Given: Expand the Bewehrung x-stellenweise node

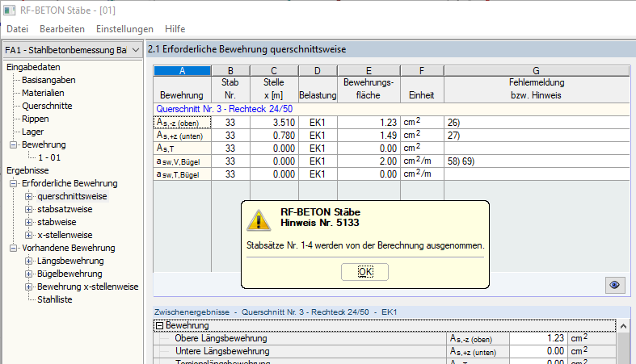Looking at the screenshot, I should (28, 287).
